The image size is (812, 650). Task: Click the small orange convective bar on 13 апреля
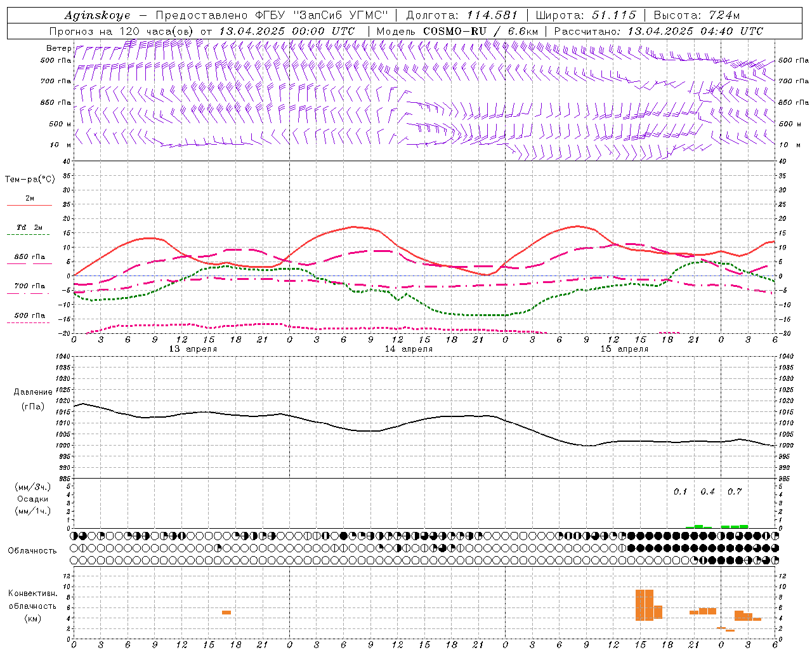[x=226, y=613]
